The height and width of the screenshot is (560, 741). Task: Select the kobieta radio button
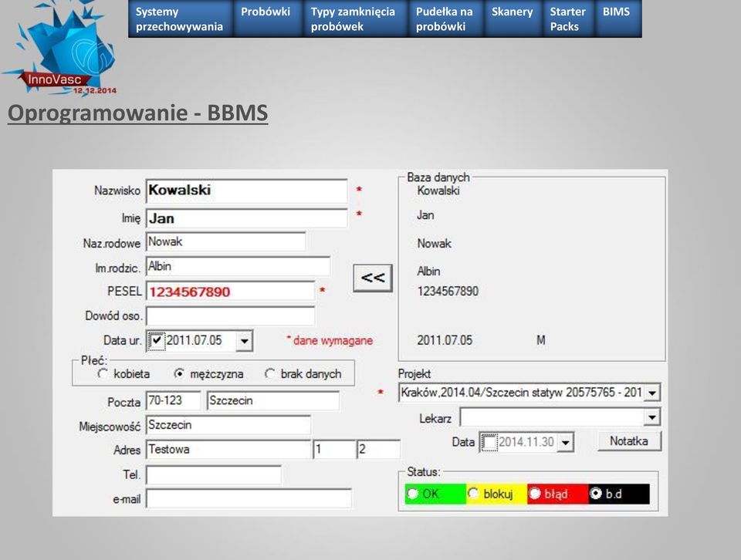tap(103, 374)
